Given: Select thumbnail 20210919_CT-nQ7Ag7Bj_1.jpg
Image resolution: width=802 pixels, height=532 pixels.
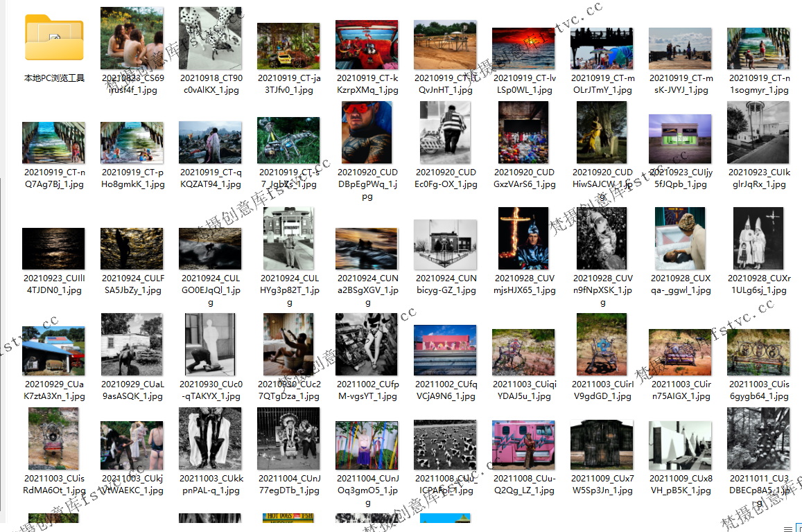Looking at the screenshot, I should (x=53, y=143).
